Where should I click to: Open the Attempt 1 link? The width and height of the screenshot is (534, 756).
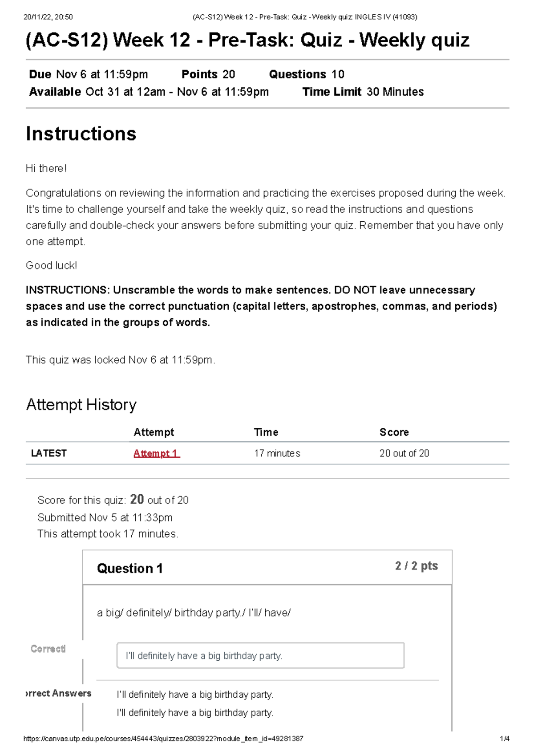157,453
